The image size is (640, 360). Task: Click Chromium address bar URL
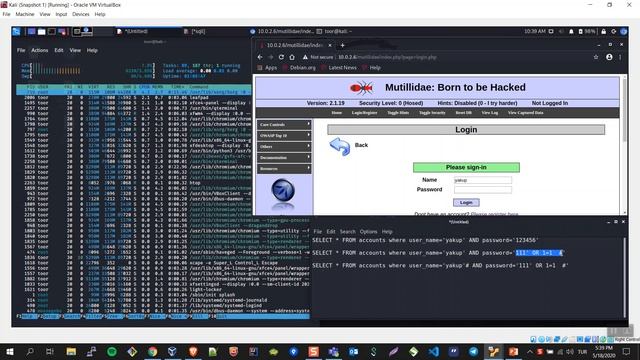point(387,57)
